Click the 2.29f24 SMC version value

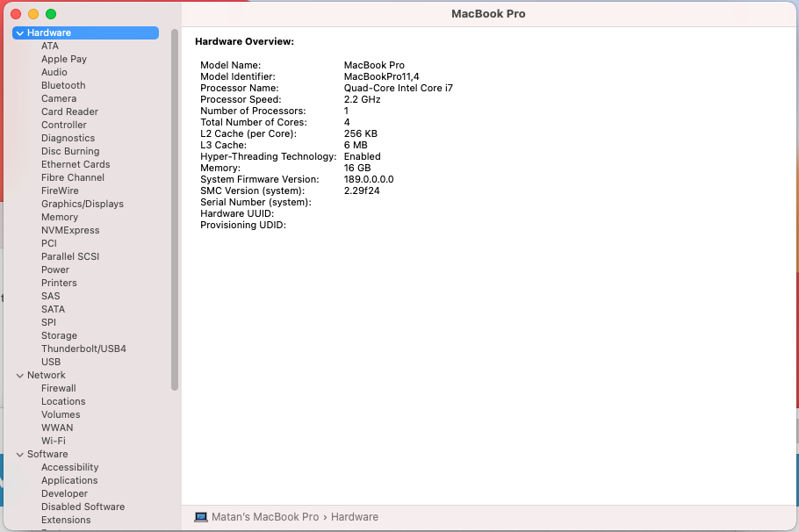point(362,191)
